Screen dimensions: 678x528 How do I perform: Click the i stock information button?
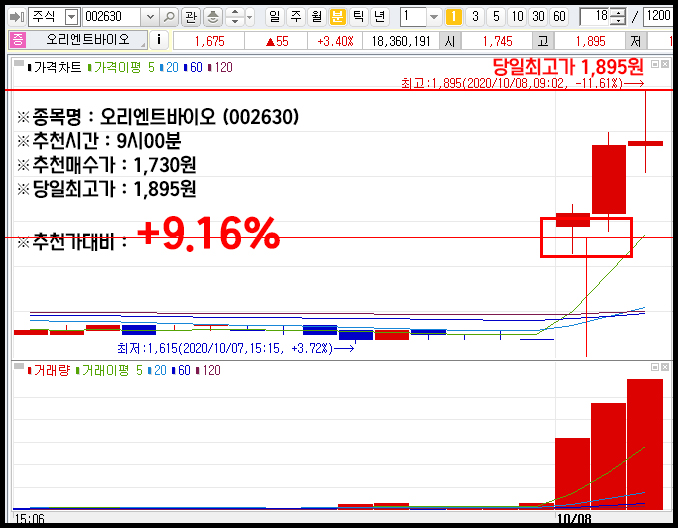[x=159, y=40]
